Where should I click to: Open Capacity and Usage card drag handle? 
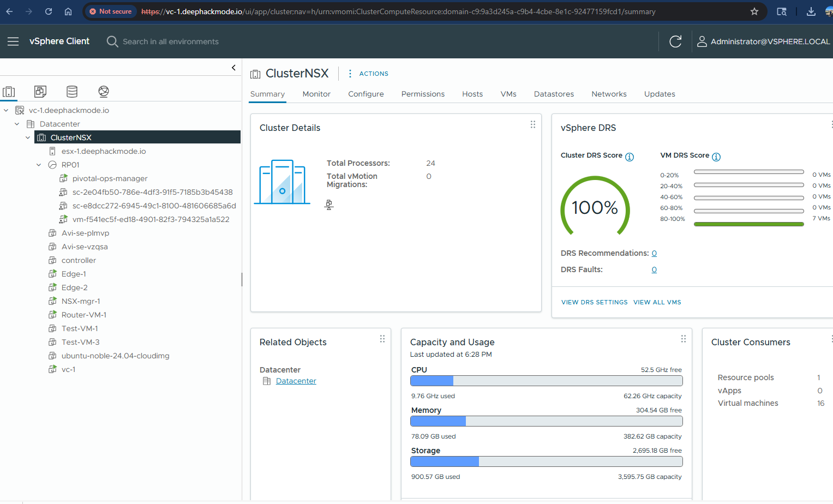[x=684, y=339]
